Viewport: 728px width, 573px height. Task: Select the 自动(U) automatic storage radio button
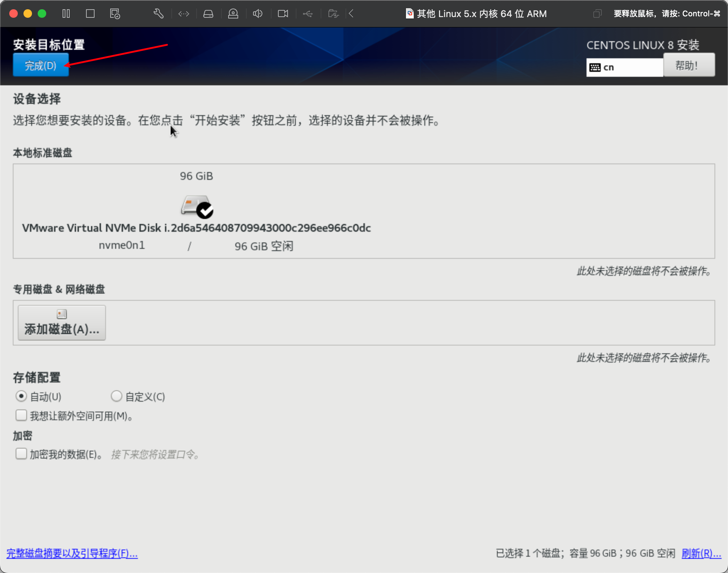coord(21,396)
